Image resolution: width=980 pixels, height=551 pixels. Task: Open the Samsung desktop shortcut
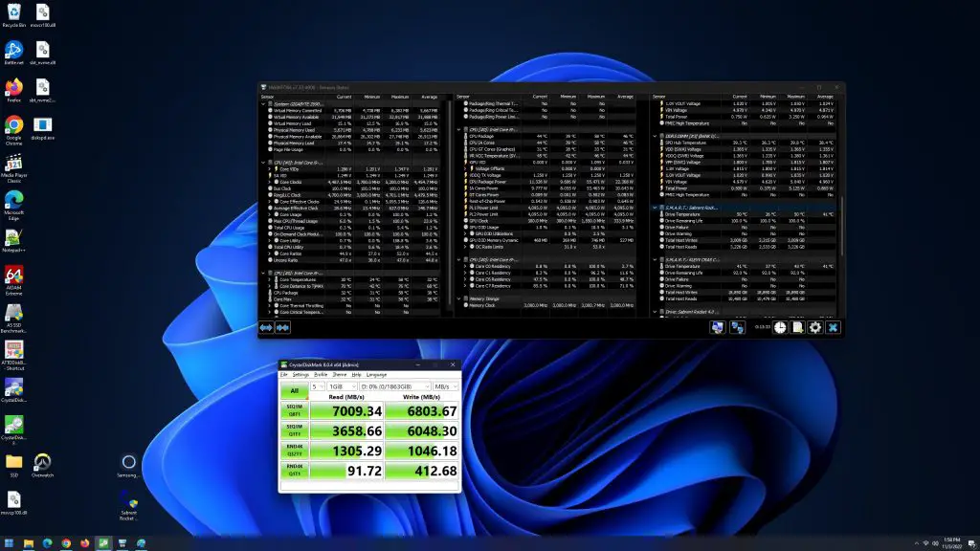click(128, 466)
